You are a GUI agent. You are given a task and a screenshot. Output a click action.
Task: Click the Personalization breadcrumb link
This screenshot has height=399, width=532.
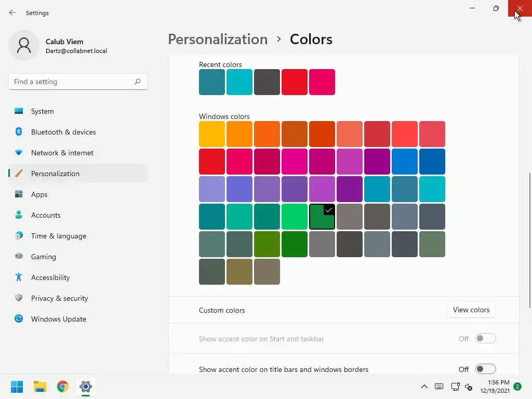pos(218,39)
